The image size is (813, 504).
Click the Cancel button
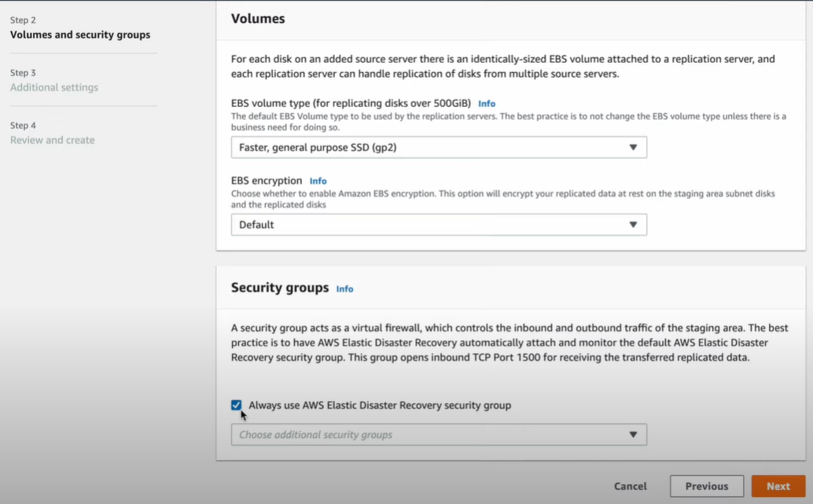click(630, 486)
